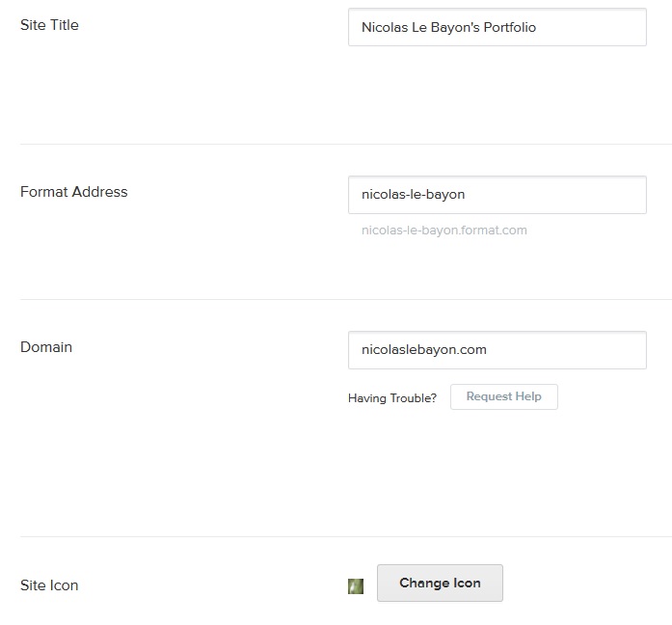Click the "Domain" label
672x625 pixels.
[x=46, y=346]
